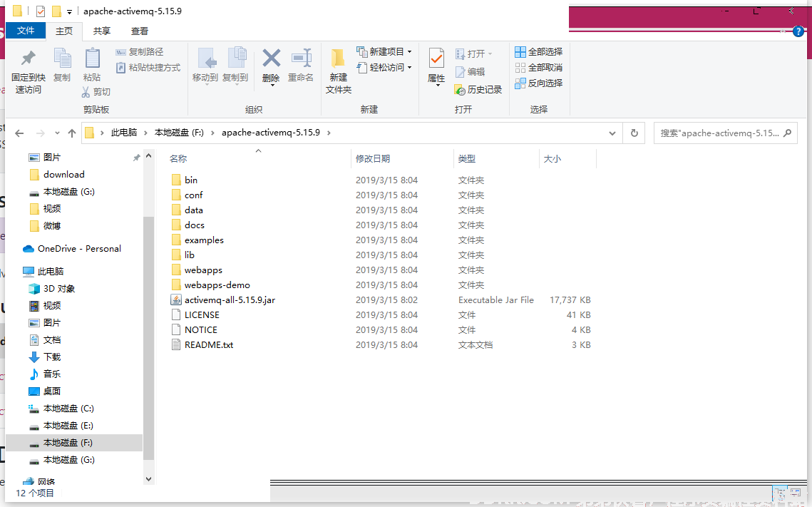Screen dimensions: 812x507
Task: Create a New folder (新建文件夹)
Action: coord(338,71)
